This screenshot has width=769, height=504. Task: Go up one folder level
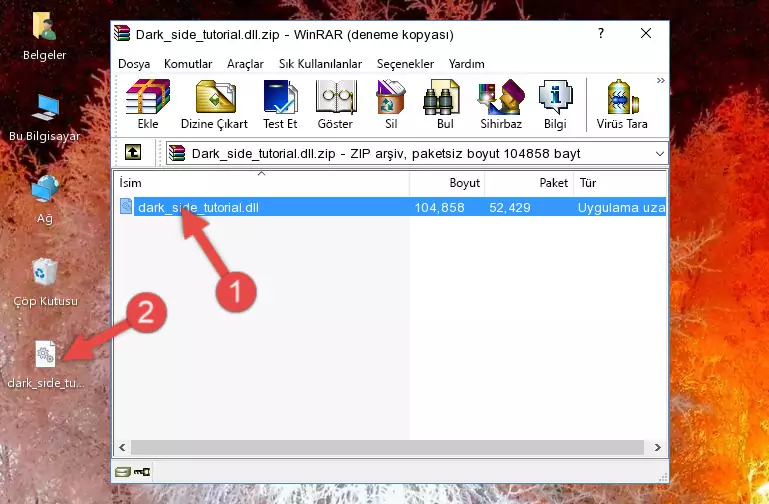pos(133,152)
